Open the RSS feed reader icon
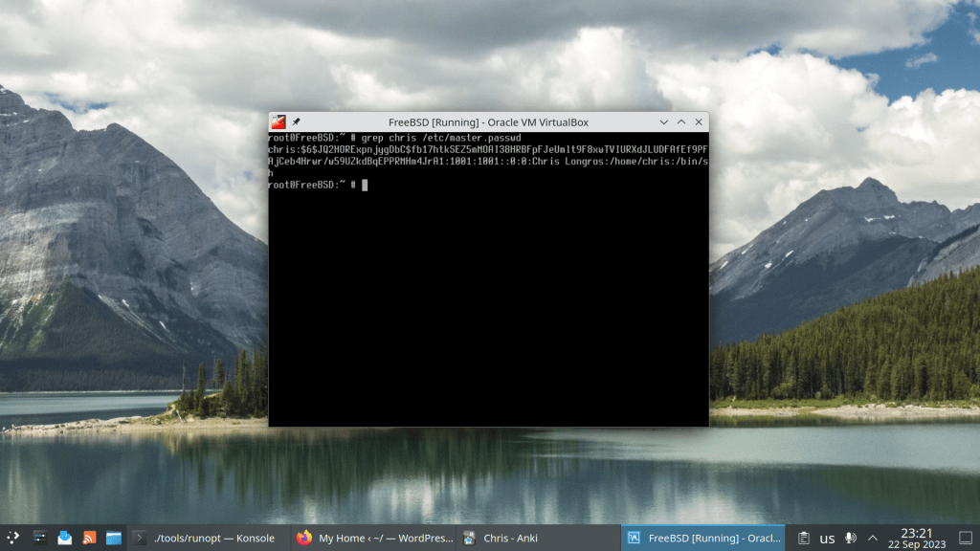 89,538
